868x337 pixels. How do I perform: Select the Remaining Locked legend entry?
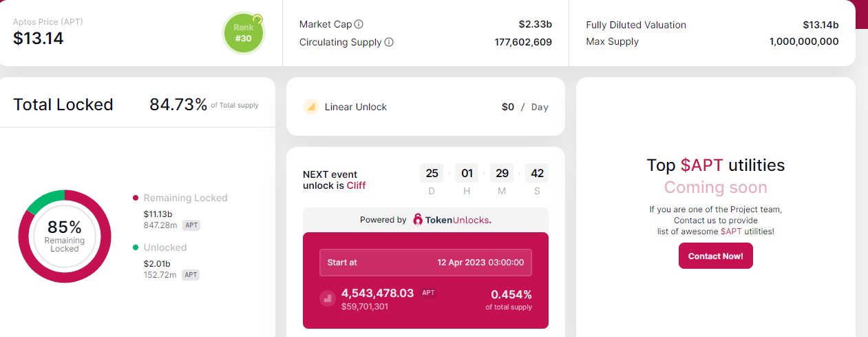tap(185, 198)
